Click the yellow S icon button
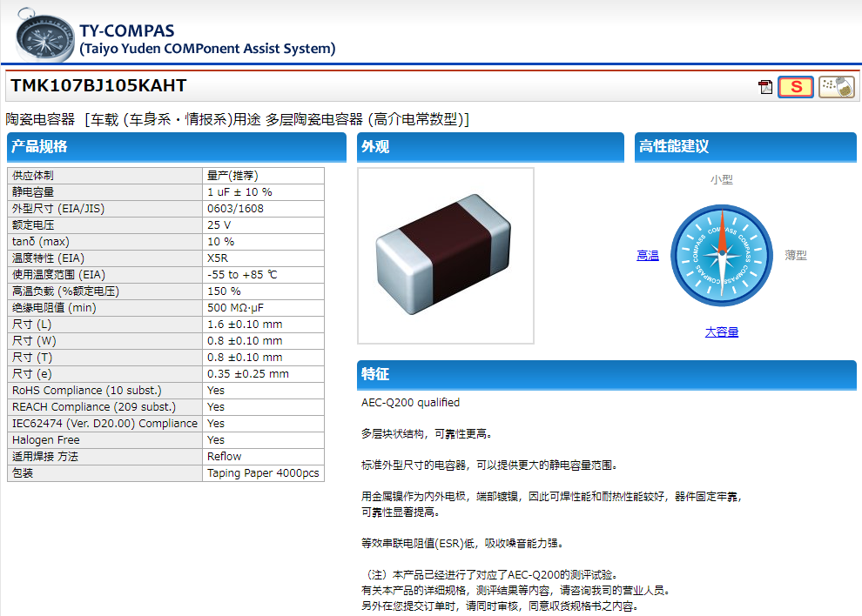Image resolution: width=862 pixels, height=616 pixels. (x=795, y=87)
